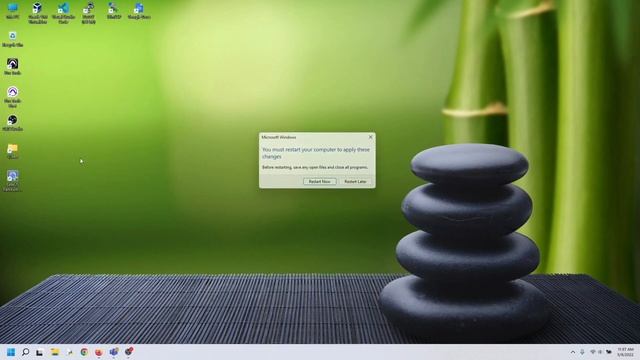
Task: Open the red round app icon next to Chrome
Action: (99, 352)
